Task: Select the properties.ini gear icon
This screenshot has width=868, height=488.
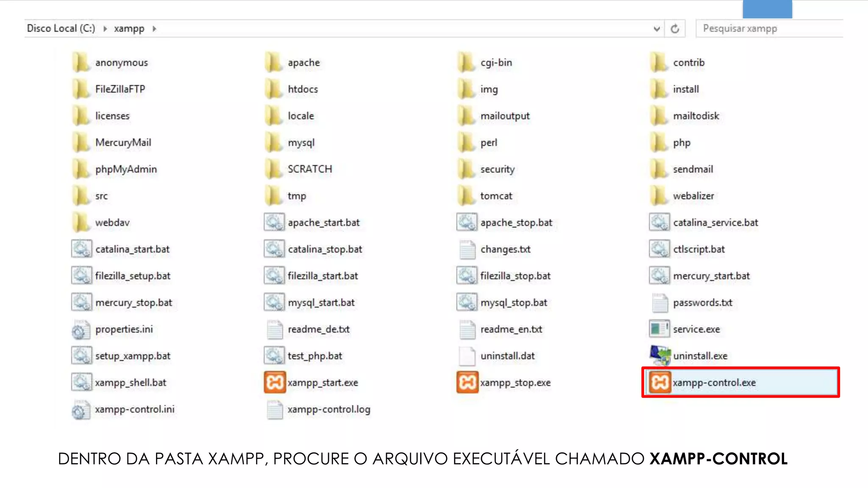Action: tap(81, 329)
